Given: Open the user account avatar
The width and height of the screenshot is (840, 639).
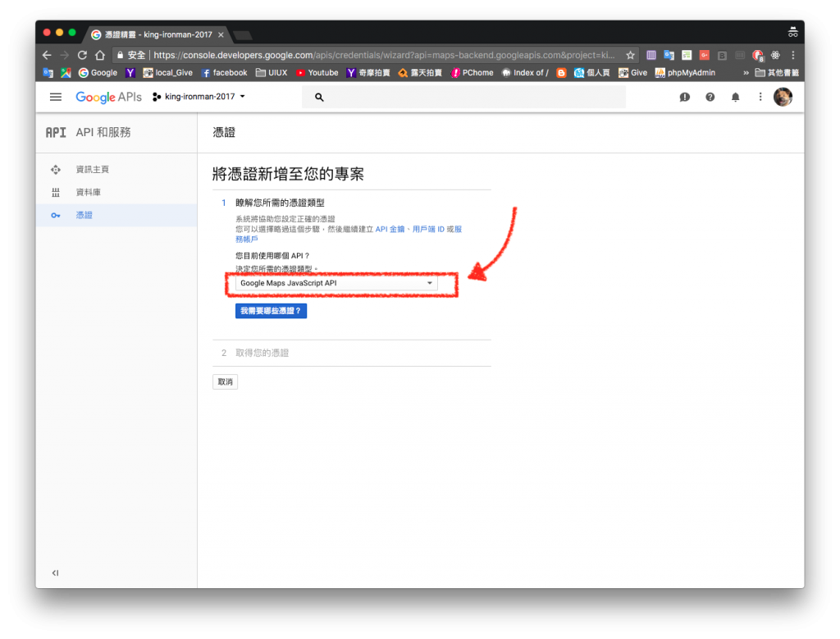Looking at the screenshot, I should pos(783,97).
